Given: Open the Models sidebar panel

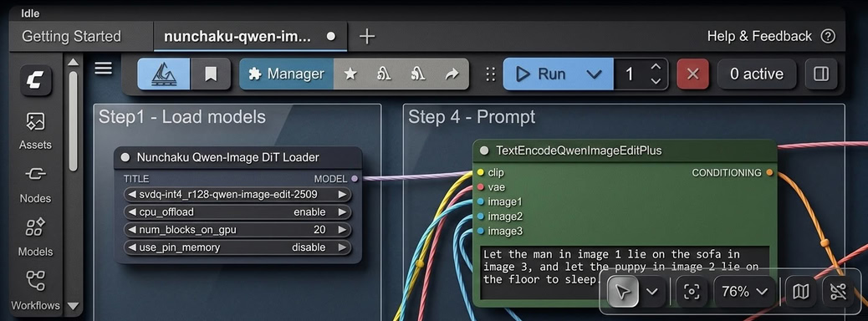Looking at the screenshot, I should point(35,238).
